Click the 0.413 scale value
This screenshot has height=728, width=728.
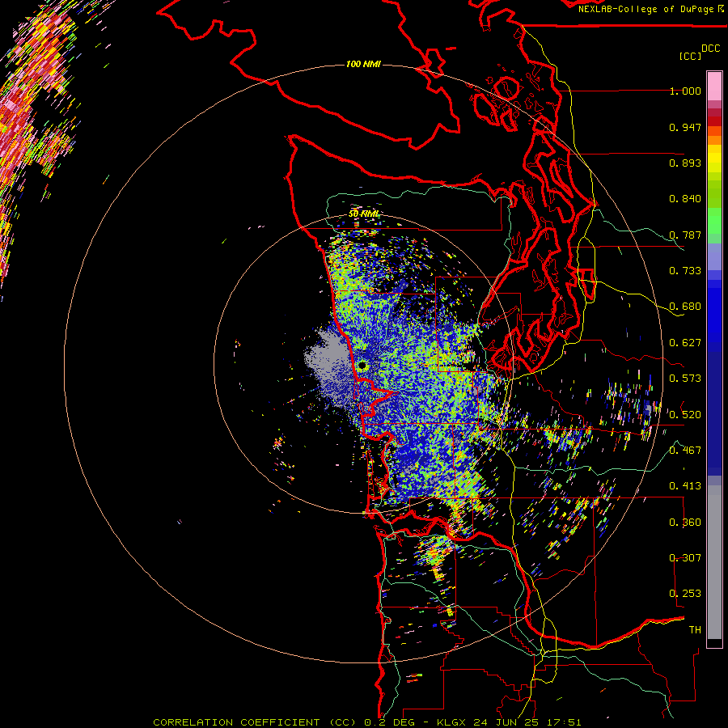(685, 486)
